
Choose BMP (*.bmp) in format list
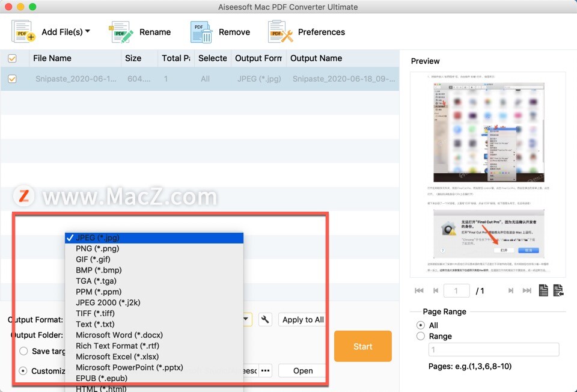[154, 270]
